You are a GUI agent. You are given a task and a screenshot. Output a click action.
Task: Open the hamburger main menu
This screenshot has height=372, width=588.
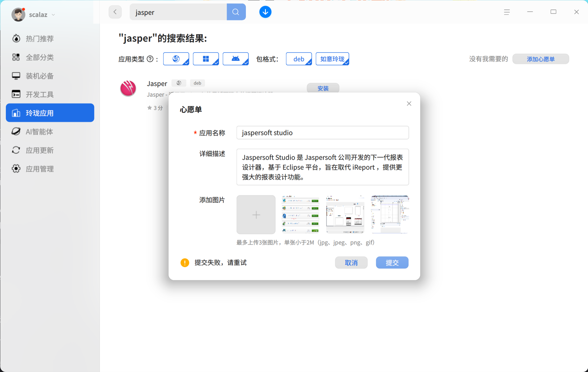click(x=507, y=12)
